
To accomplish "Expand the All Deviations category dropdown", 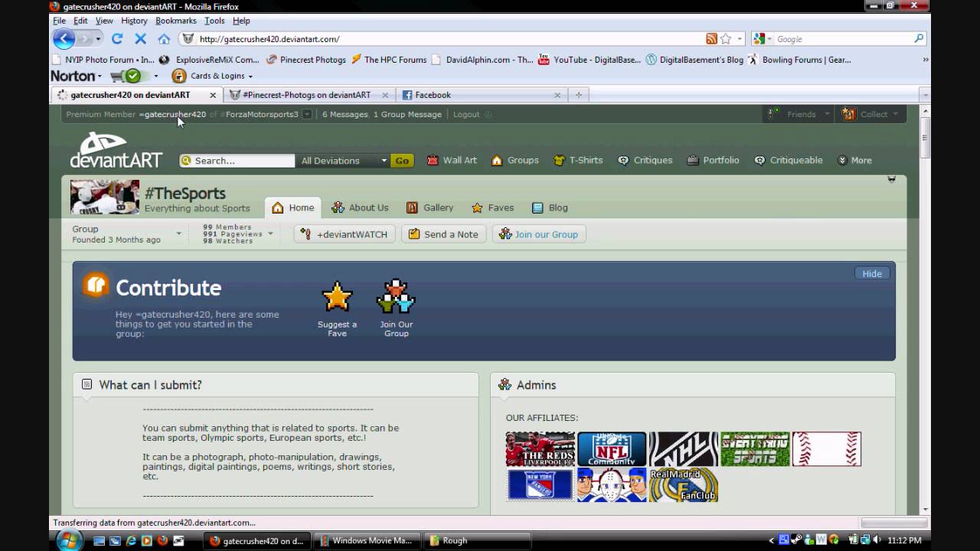I will [x=344, y=161].
